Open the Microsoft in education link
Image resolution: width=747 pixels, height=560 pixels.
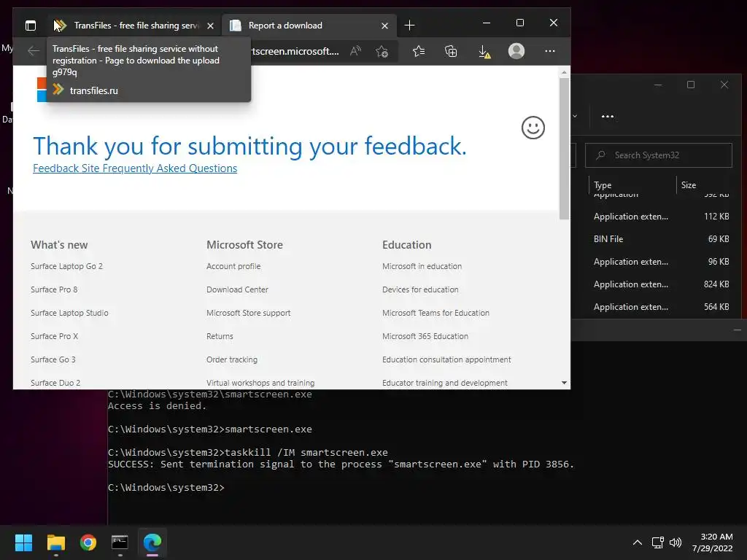click(422, 266)
